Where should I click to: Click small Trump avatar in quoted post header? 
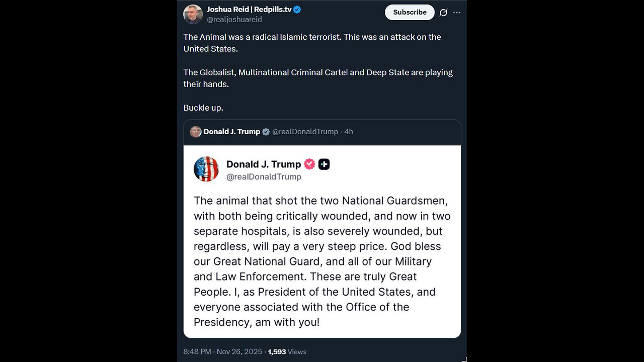(x=196, y=132)
